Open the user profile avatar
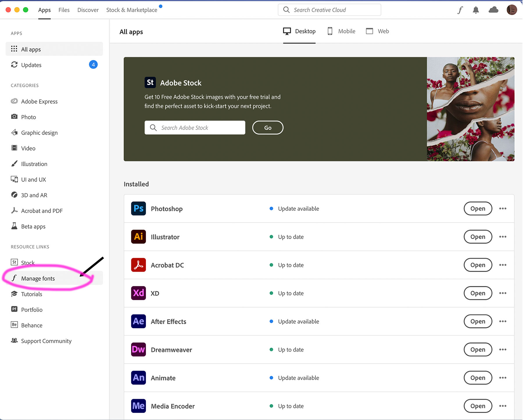This screenshot has height=420, width=523. 511,10
